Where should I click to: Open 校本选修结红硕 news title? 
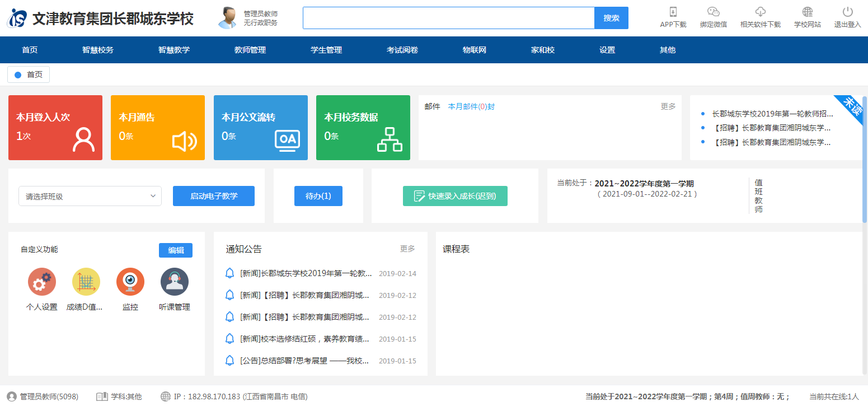(305, 339)
